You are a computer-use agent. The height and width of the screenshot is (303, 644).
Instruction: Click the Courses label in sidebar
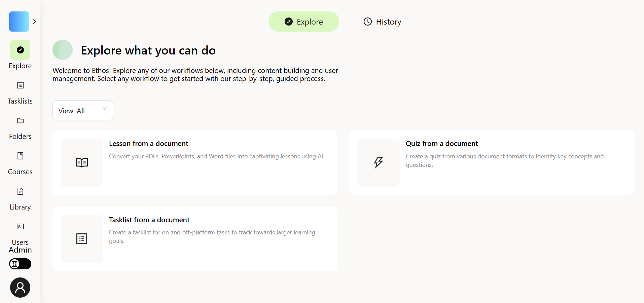pos(20,172)
